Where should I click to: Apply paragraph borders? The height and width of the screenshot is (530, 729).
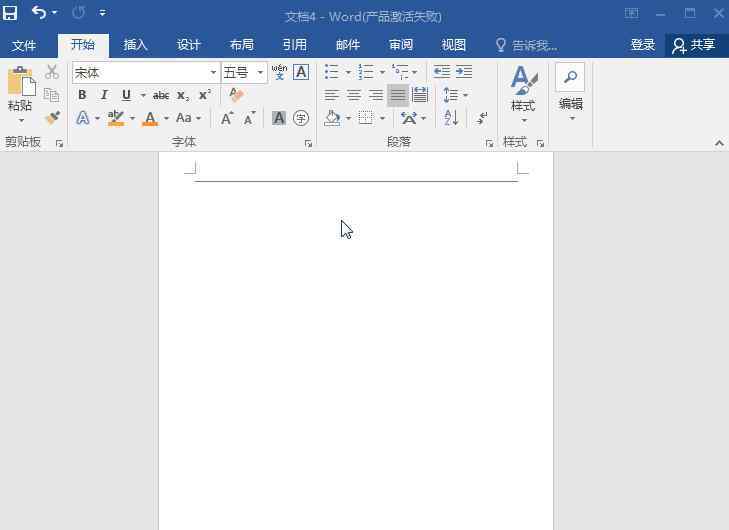(366, 118)
